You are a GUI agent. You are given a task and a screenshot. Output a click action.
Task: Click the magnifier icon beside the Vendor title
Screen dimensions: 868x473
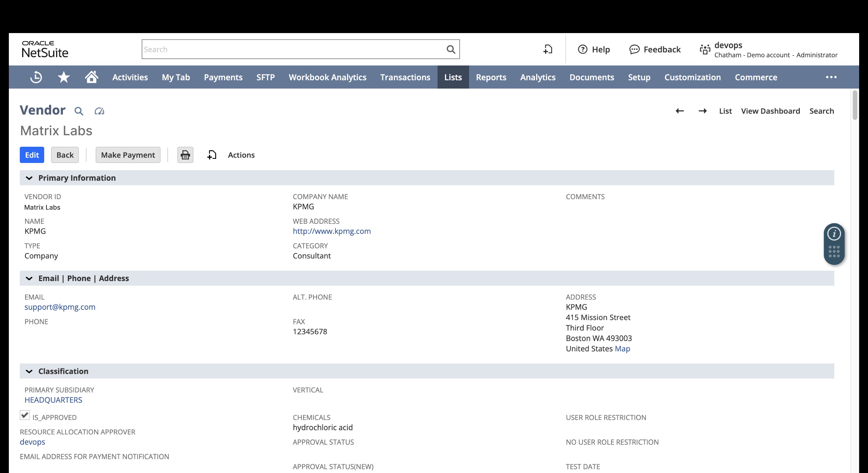79,111
